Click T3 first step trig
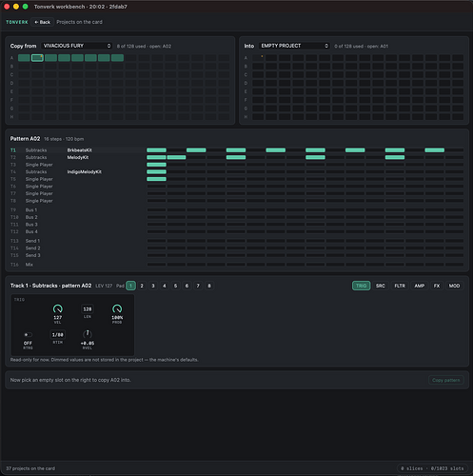Viewport: 473px width, 476px height. (156, 165)
